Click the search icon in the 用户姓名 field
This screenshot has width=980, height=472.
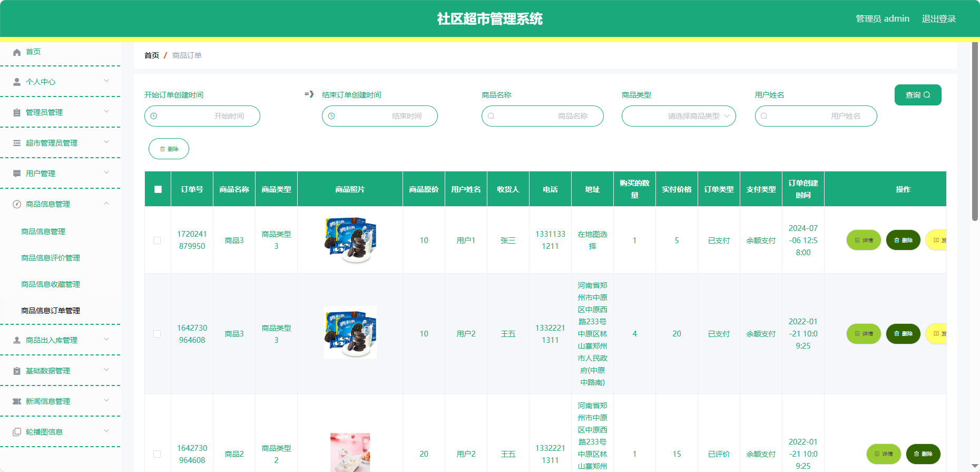764,116
